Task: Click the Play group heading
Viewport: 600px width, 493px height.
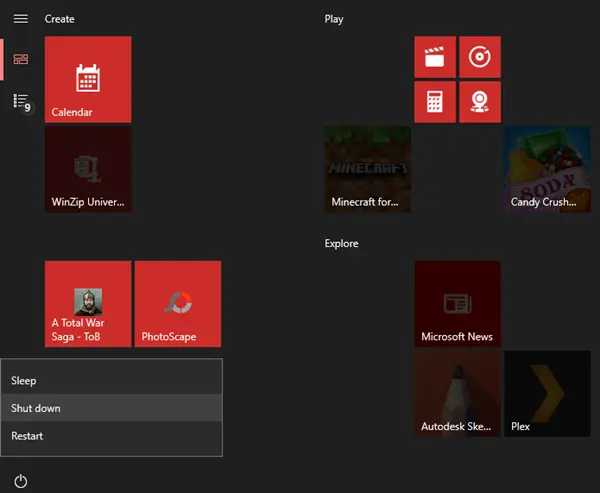Action: (x=334, y=19)
